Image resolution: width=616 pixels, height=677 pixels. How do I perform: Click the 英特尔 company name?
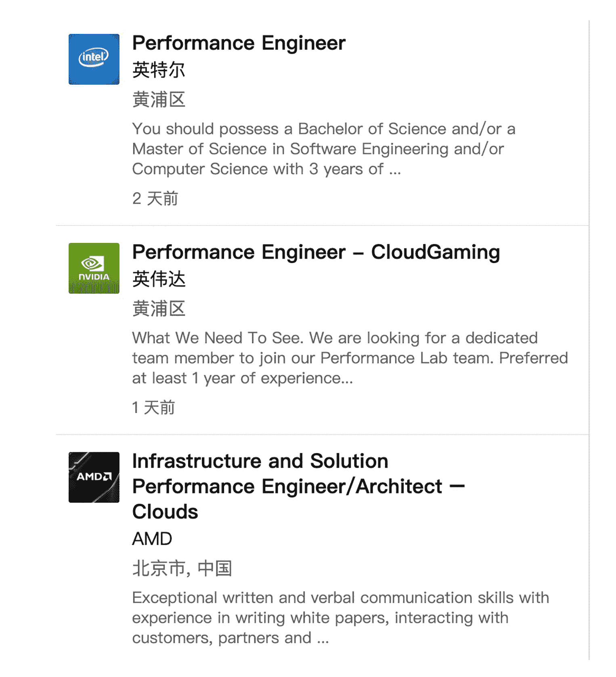coord(159,70)
